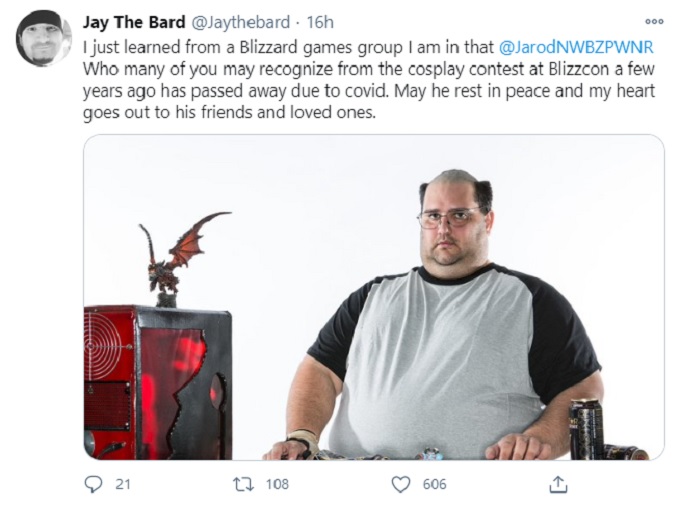680x505 pixels.
Task: Click the energy drink can in photo
Action: pyautogui.click(x=586, y=430)
